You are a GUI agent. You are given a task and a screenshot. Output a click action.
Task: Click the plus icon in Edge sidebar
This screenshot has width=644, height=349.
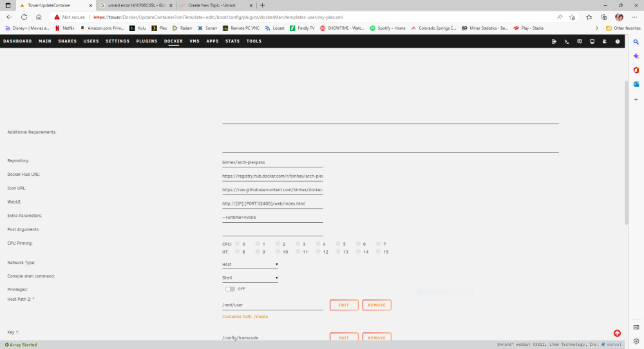(636, 99)
